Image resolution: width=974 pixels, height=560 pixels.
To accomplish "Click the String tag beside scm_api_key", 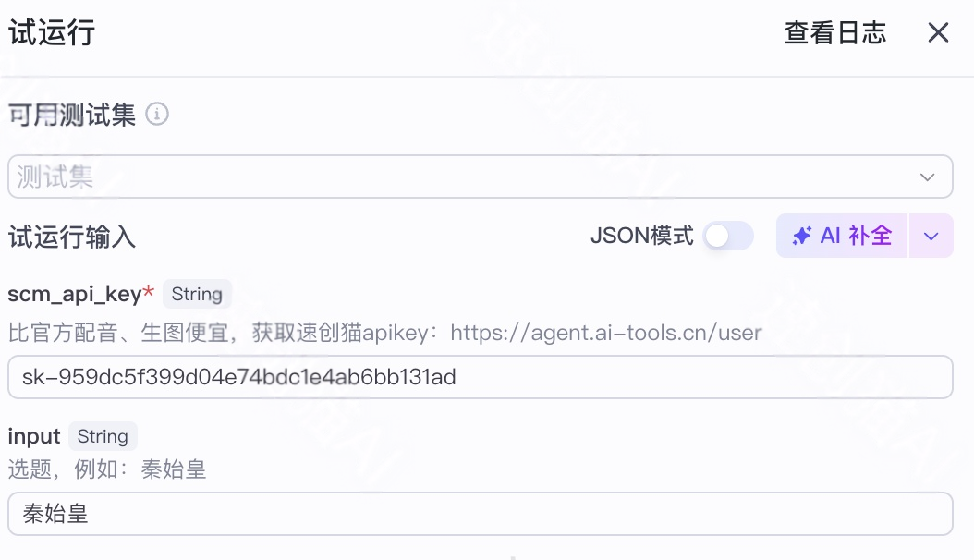I will click(x=197, y=295).
